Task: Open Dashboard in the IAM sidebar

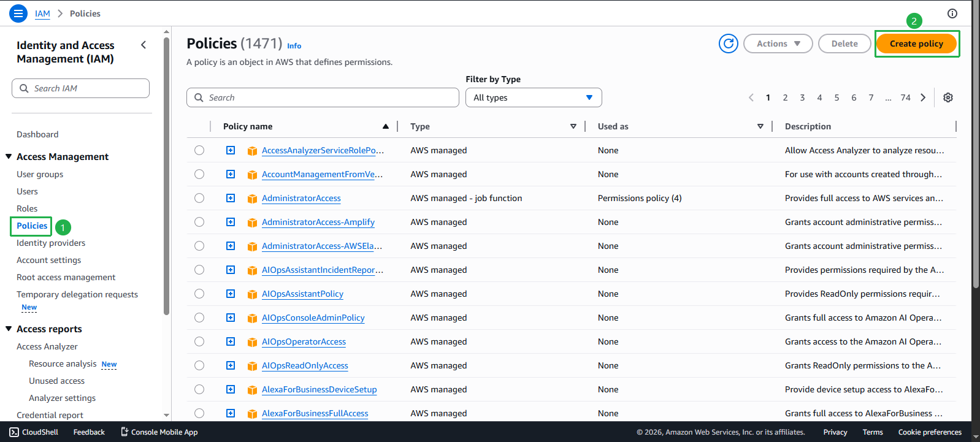Action: coord(37,134)
